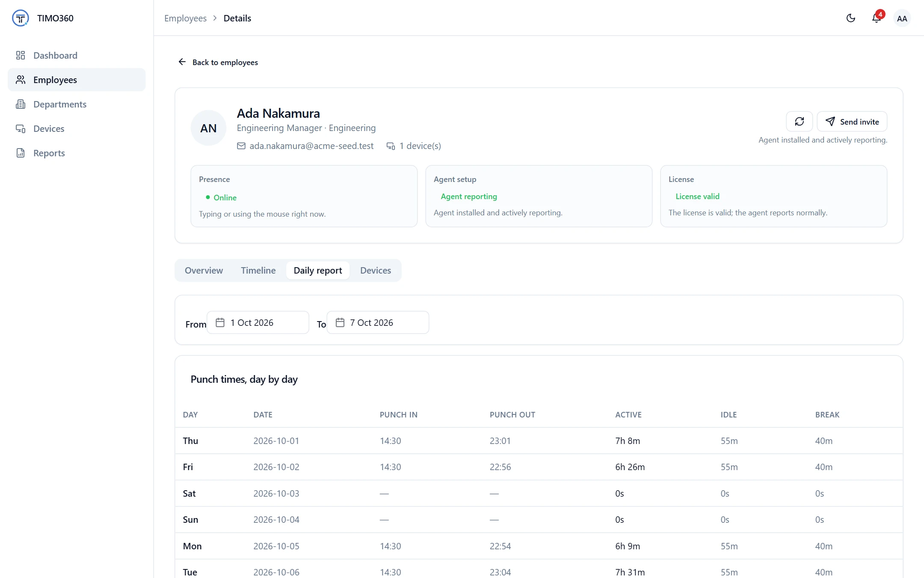The image size is (924, 578).
Task: Click the Send invite button
Action: pyautogui.click(x=852, y=122)
